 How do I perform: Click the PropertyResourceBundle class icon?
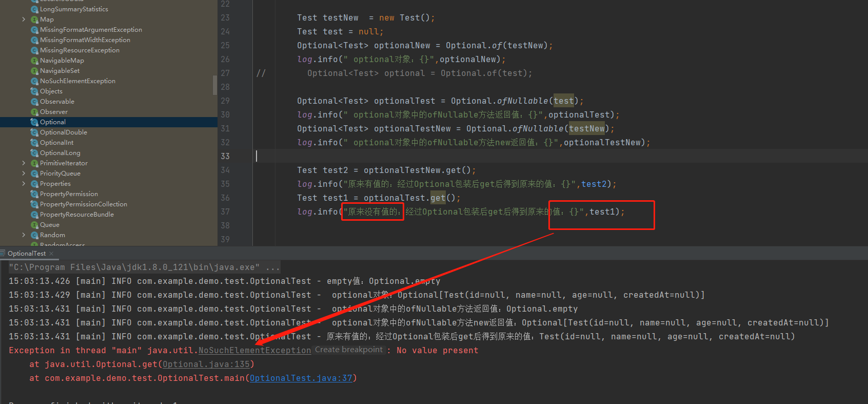(35, 215)
